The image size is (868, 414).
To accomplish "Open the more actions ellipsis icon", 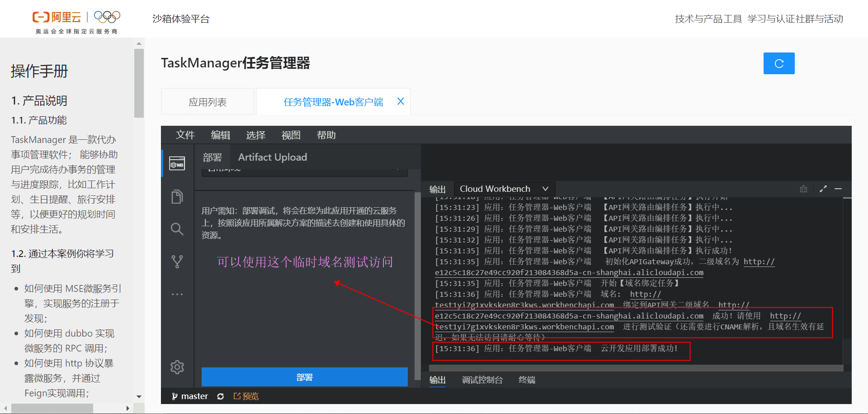I will [x=177, y=294].
